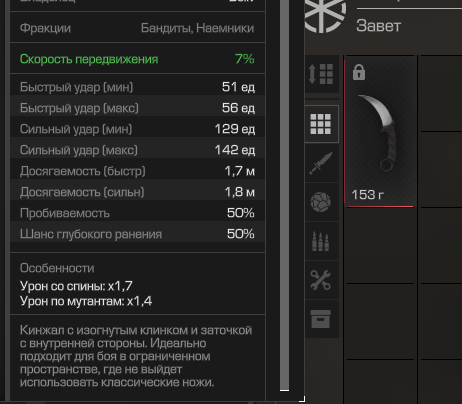
Task: Select the all-items grid filter
Action: pos(321,124)
